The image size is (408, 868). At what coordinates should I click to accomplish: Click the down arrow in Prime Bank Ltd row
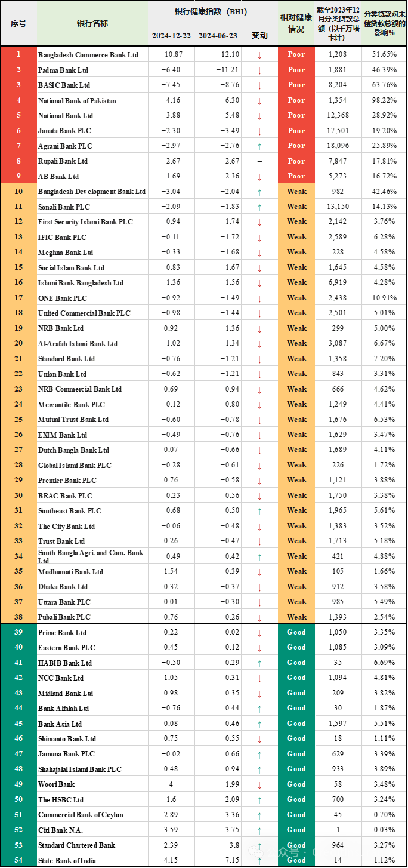260,633
